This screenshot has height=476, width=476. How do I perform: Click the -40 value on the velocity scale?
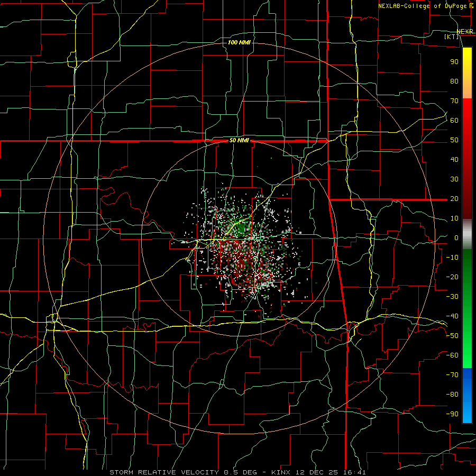452,316
